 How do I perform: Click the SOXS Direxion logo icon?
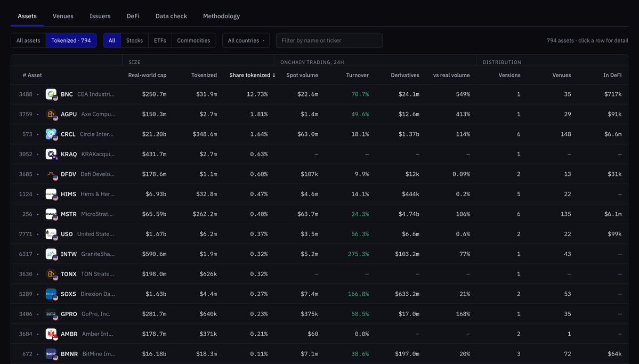pos(51,294)
